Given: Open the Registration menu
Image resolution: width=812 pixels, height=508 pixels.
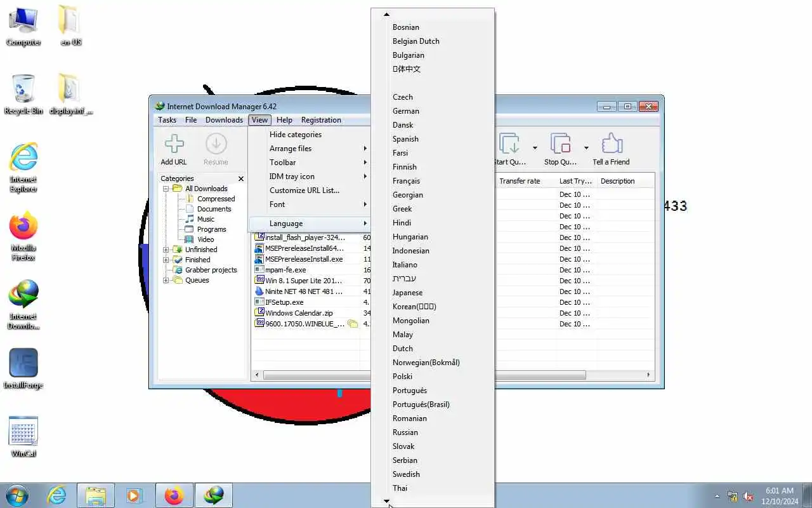Looking at the screenshot, I should point(321,120).
